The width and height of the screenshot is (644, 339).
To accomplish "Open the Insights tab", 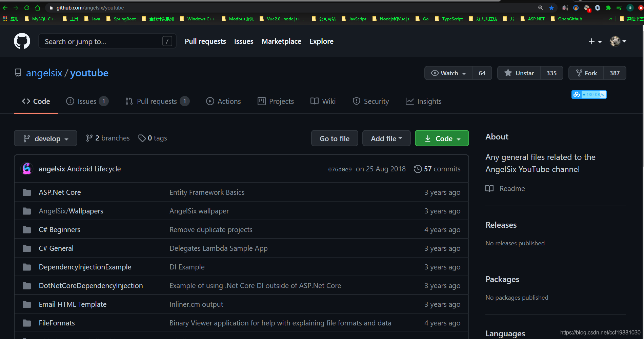I will click(x=423, y=101).
